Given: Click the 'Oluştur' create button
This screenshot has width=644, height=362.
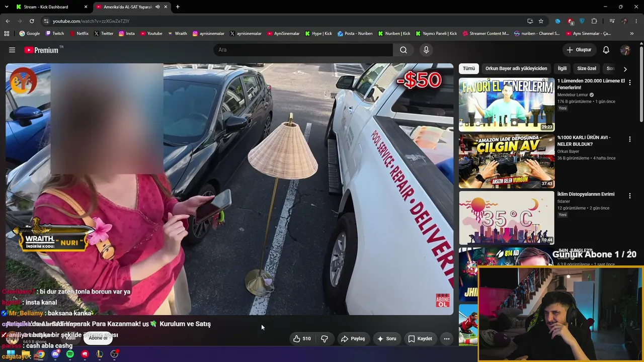Looking at the screenshot, I should click(579, 50).
